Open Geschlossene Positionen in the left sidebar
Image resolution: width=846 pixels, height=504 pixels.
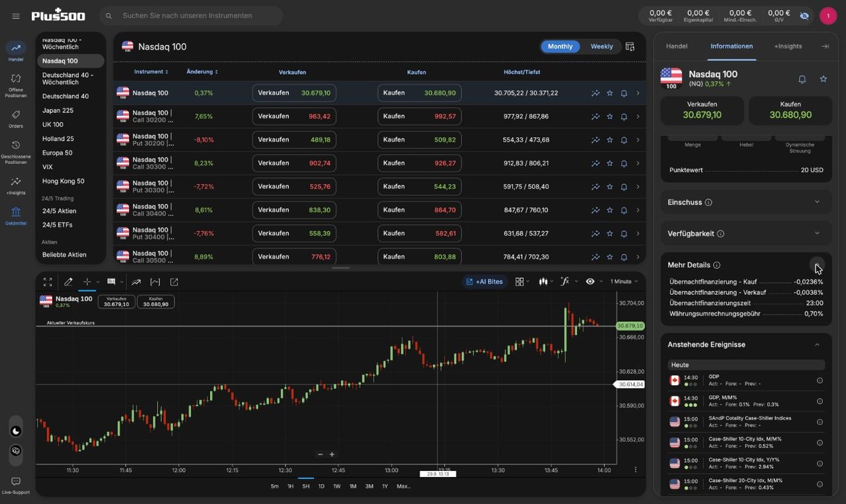pos(16,152)
